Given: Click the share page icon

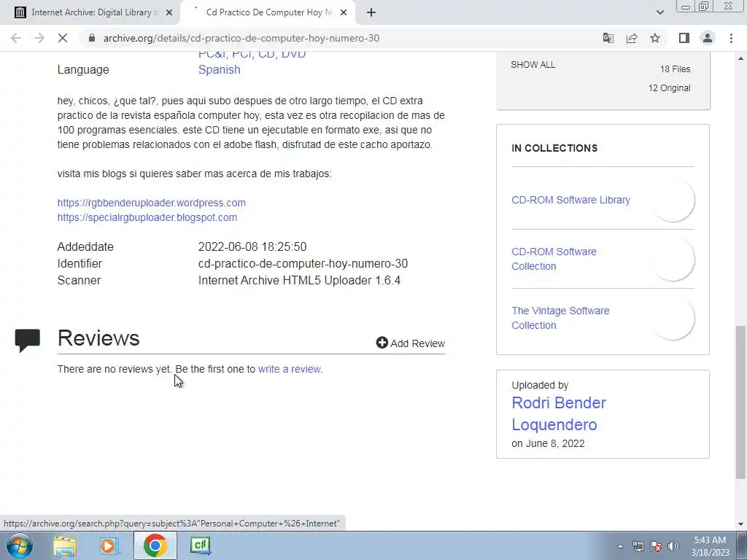Looking at the screenshot, I should pos(632,38).
